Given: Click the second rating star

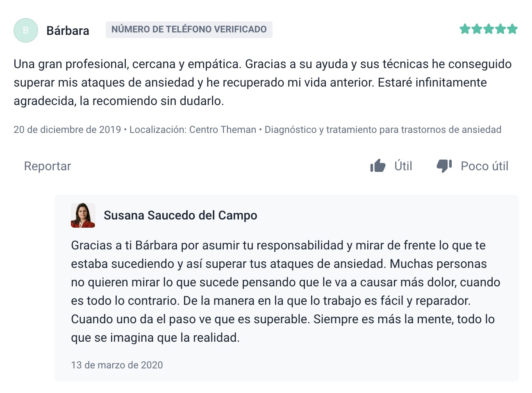Looking at the screenshot, I should click(x=477, y=29).
